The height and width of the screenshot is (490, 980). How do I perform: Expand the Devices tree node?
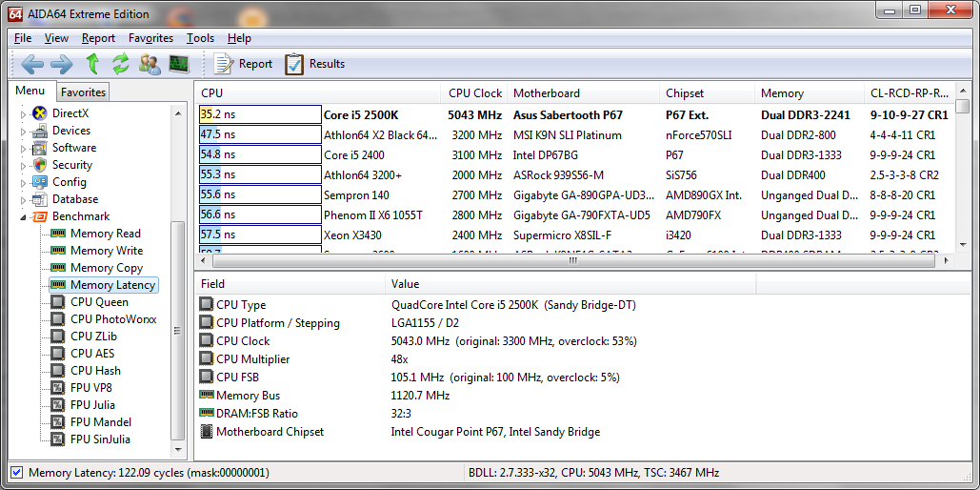pyautogui.click(x=25, y=131)
